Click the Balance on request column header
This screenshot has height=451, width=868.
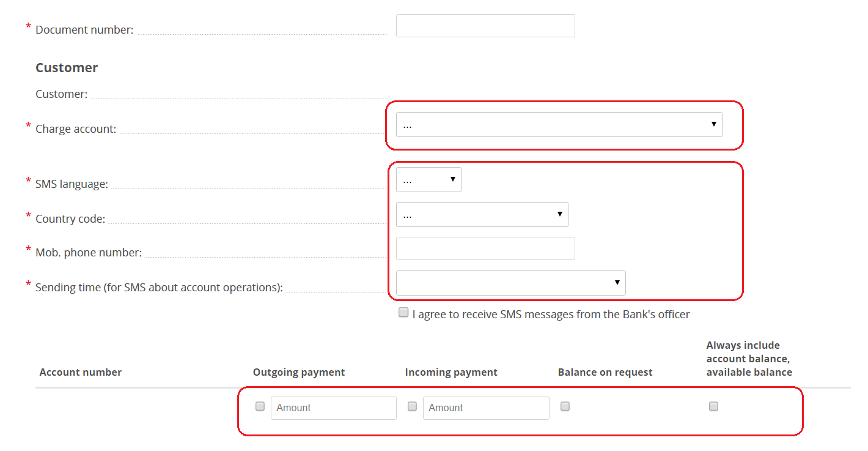(605, 371)
